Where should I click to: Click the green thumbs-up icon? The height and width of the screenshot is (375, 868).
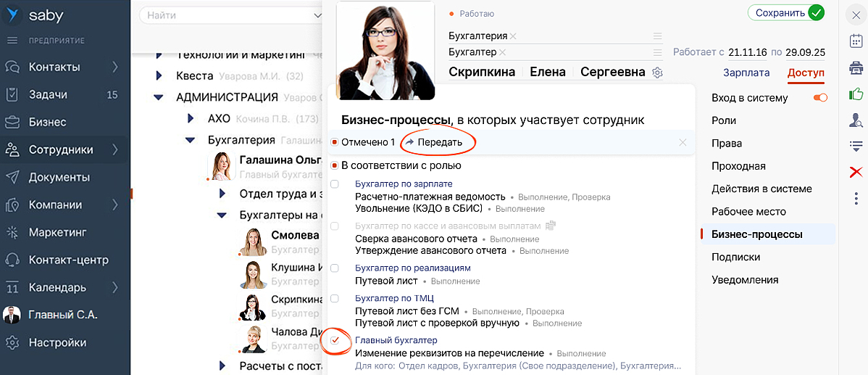click(856, 94)
